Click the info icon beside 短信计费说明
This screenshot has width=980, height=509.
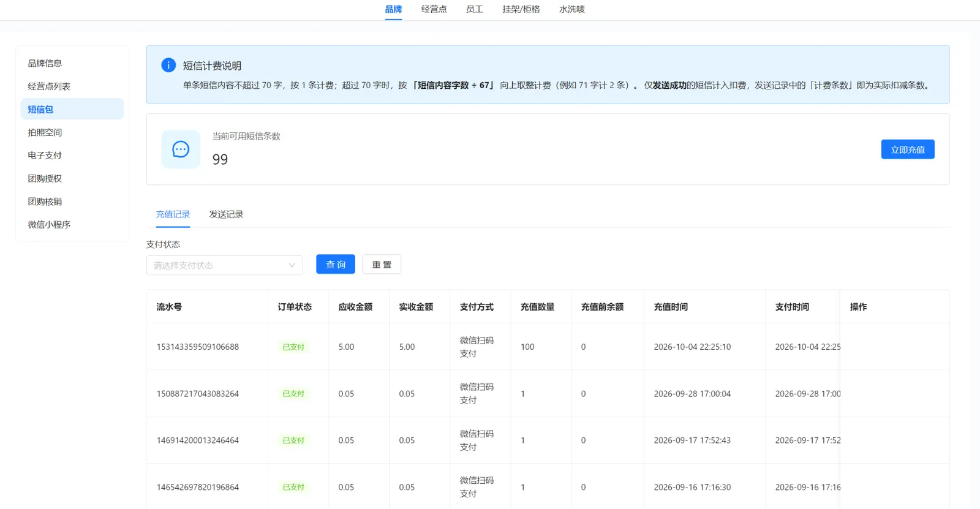click(168, 65)
